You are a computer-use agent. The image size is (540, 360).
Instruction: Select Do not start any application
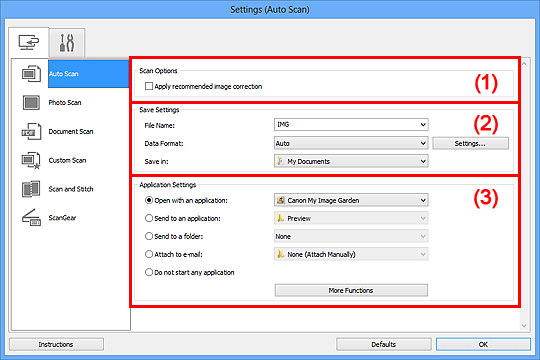[149, 272]
